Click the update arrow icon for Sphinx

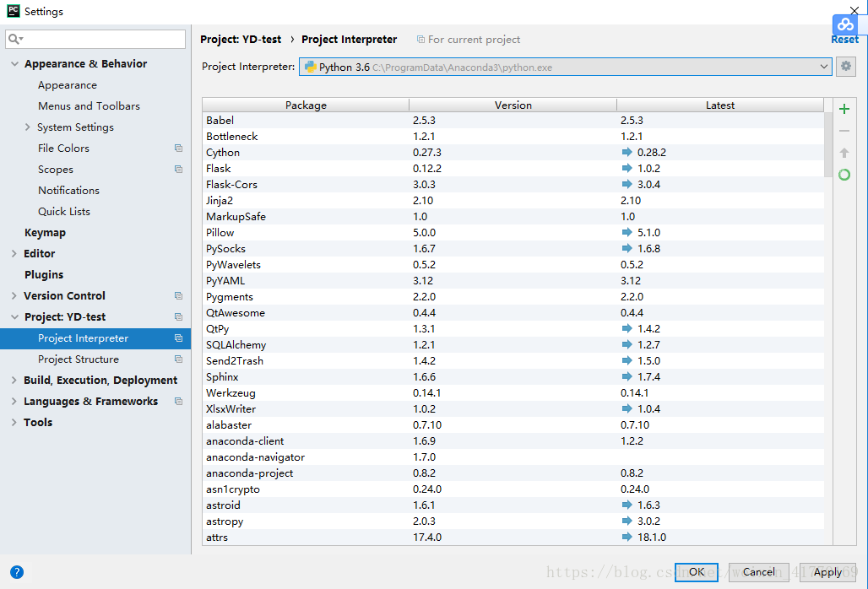[x=627, y=376]
